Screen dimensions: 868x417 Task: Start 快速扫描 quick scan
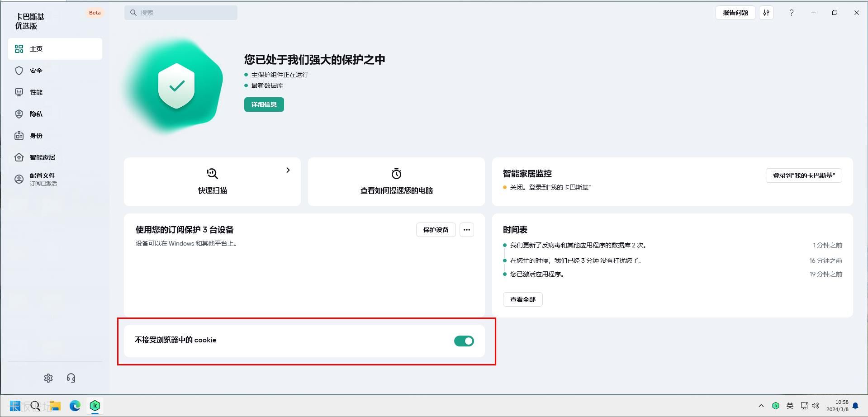(212, 181)
